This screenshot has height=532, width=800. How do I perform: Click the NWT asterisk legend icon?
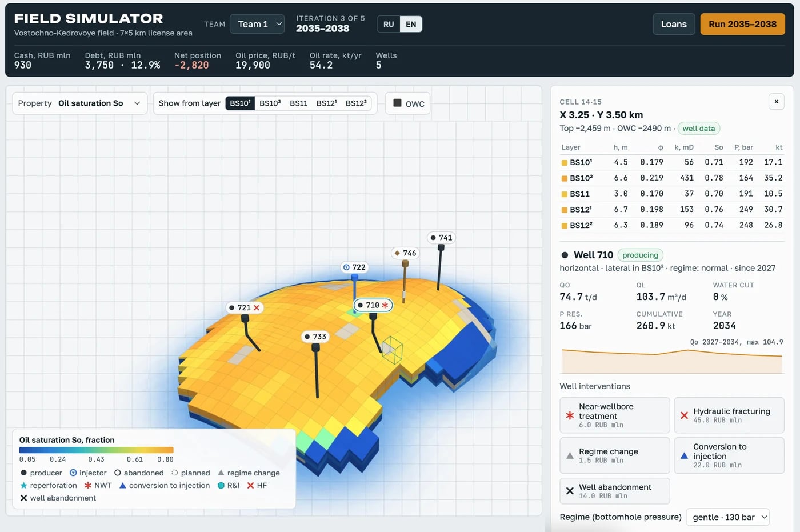point(88,485)
